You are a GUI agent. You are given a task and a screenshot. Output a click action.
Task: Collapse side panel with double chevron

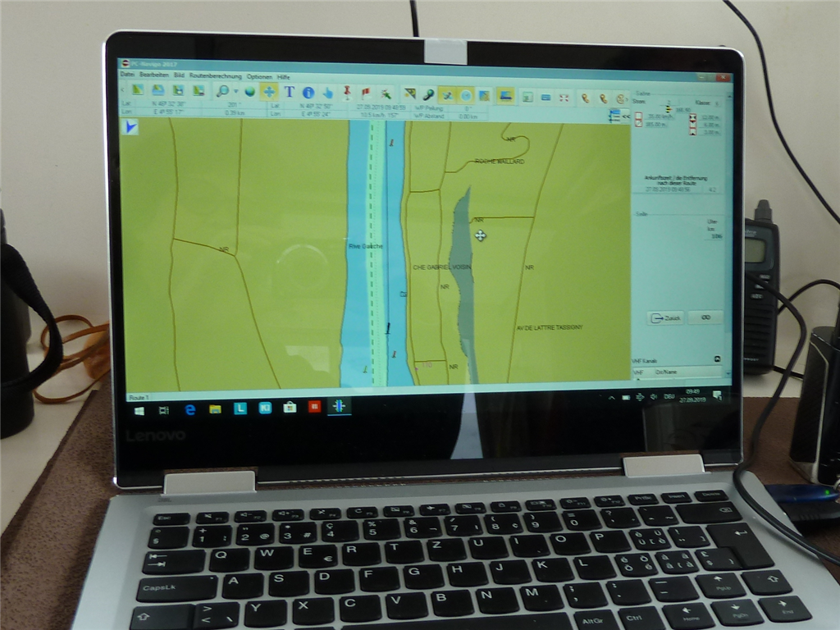[x=625, y=116]
